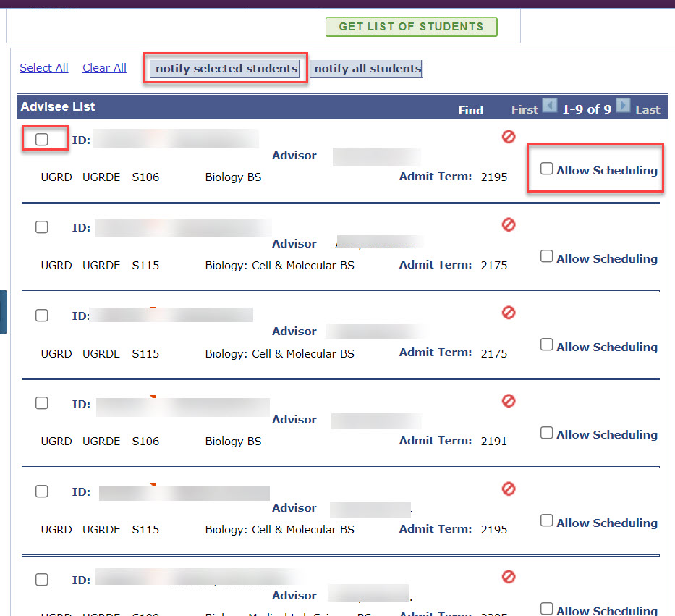Image resolution: width=675 pixels, height=616 pixels.
Task: Go to previous page arrow in Advisee List
Action: [550, 106]
